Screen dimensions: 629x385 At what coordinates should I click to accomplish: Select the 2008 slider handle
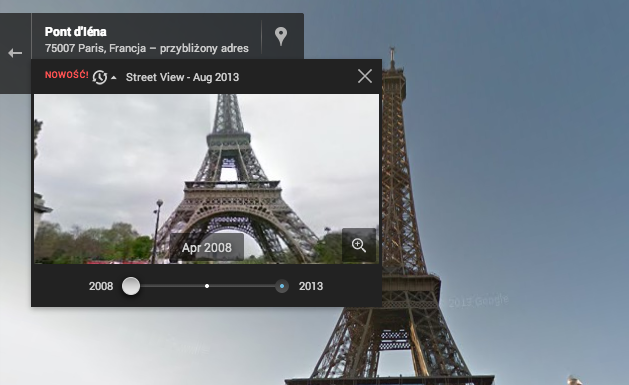(x=131, y=286)
